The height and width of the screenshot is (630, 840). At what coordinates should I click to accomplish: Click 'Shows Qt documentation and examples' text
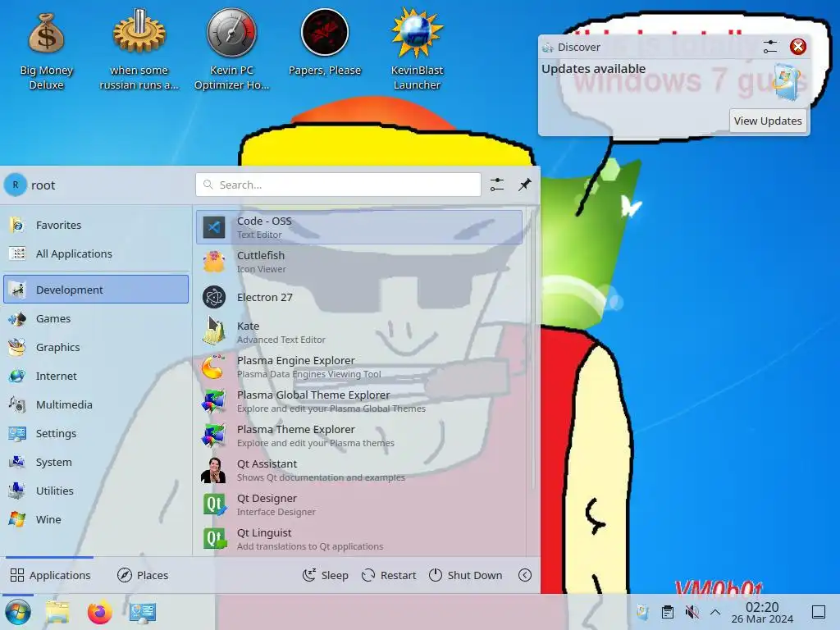[321, 477]
